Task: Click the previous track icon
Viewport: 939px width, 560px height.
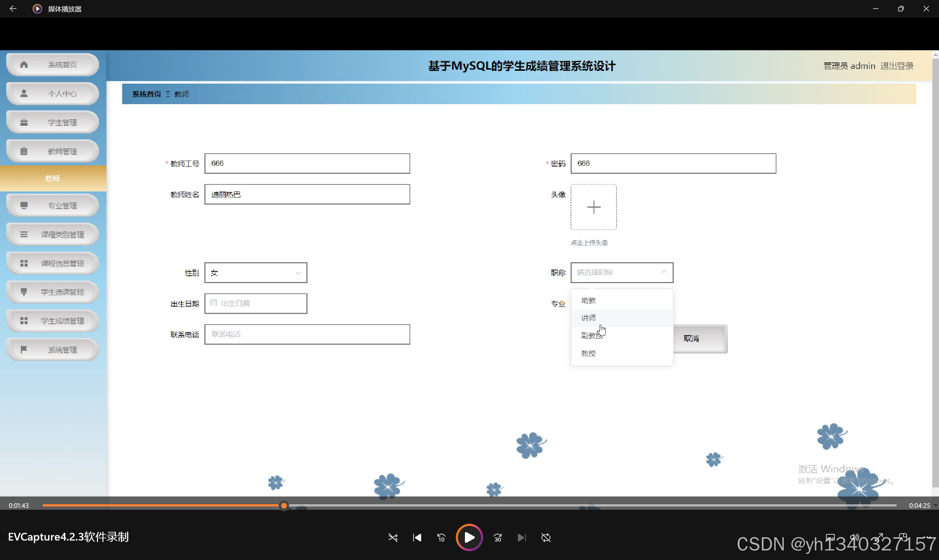Action: 417,537
